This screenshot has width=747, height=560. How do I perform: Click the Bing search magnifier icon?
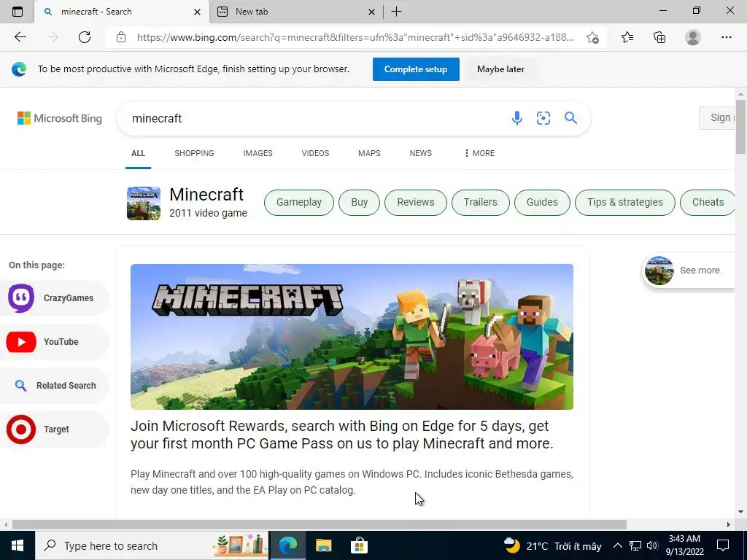point(570,118)
